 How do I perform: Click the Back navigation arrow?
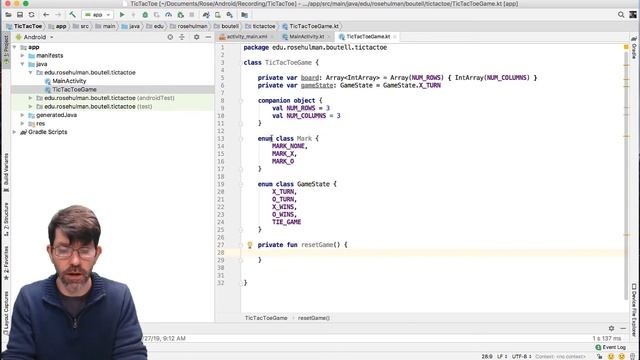click(46, 15)
